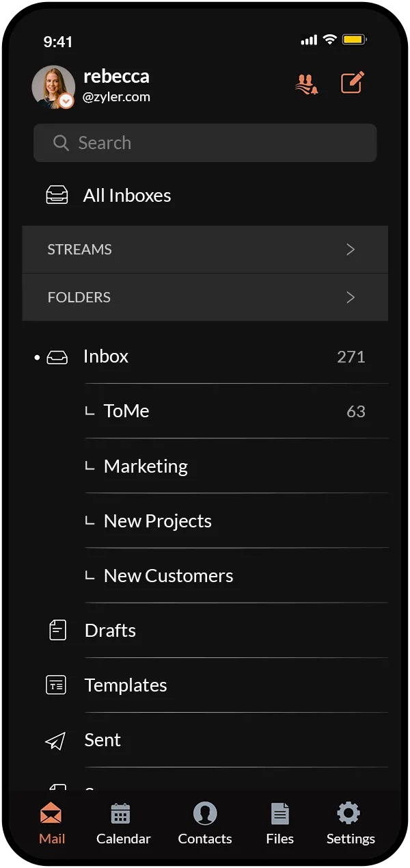This screenshot has width=410, height=868.
Task: Click the Drafts document icon
Action: click(58, 630)
